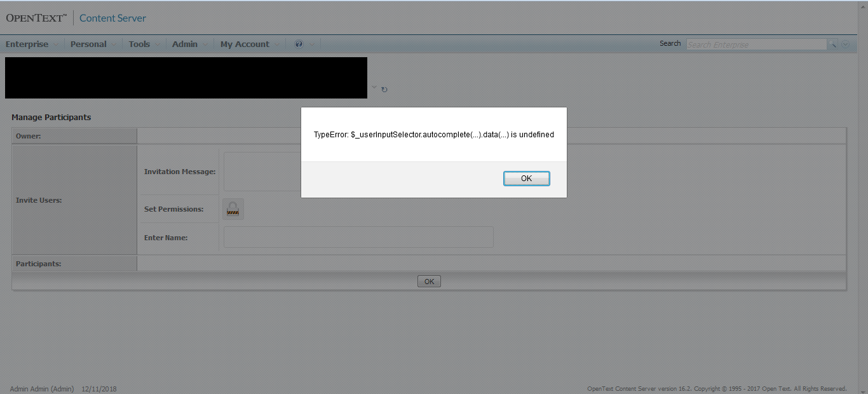Click the Search Enterprise input field

pos(756,44)
